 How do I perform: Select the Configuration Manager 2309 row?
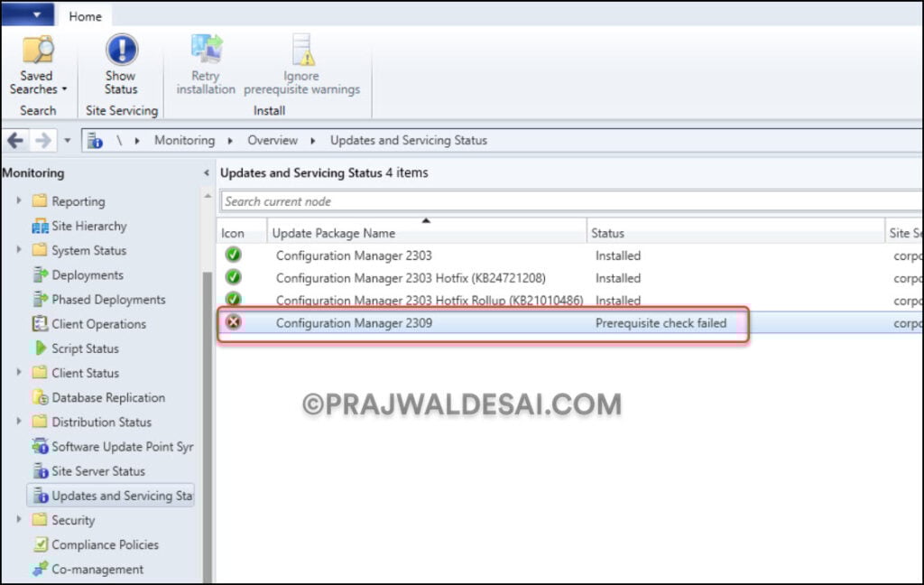coord(569,322)
